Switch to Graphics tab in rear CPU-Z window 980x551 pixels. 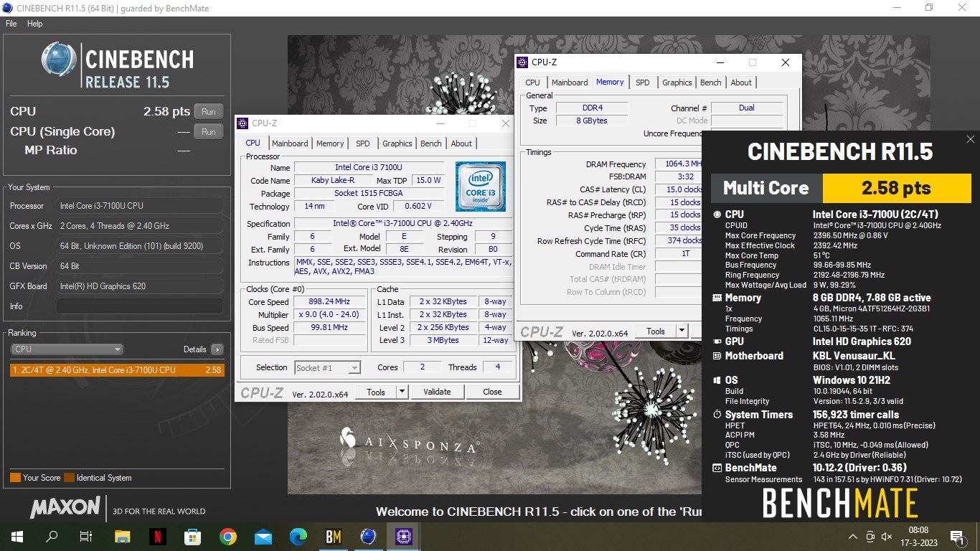pos(677,83)
